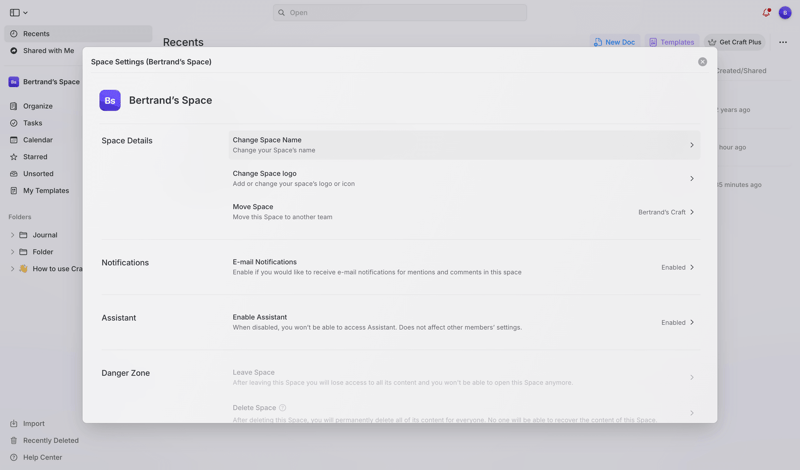Open the user profile avatar

[x=785, y=13]
